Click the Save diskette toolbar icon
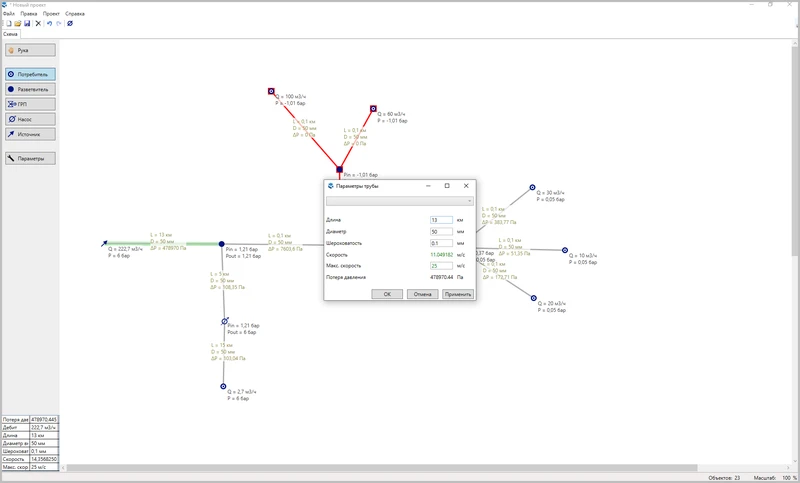This screenshot has width=800, height=483. click(x=26, y=23)
